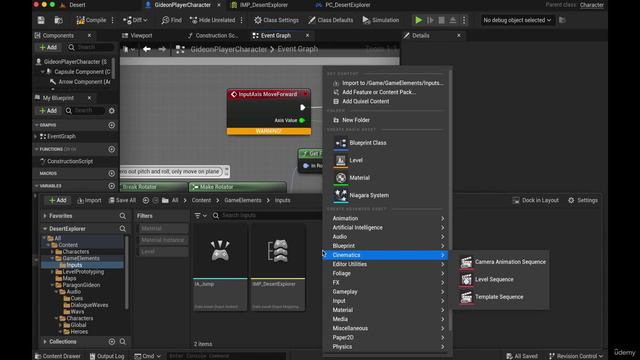Click Import in Content Drawer
Image resolution: width=640 pixels, height=360 pixels.
pyautogui.click(x=89, y=200)
